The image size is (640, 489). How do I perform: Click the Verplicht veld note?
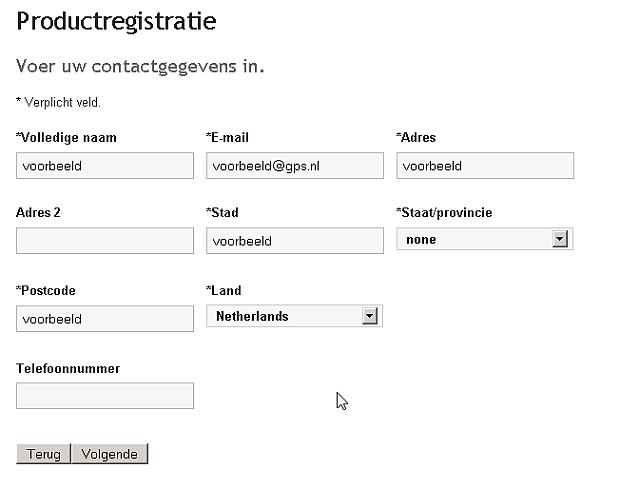point(58,102)
